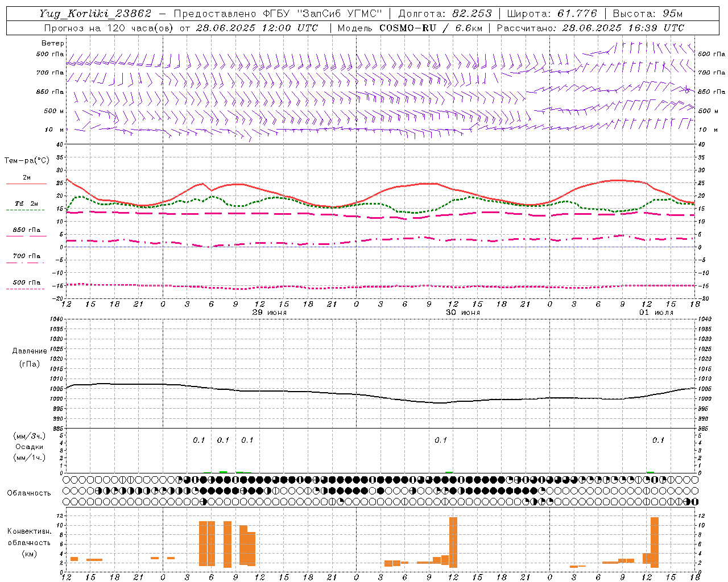728x582 pixels.
Task: Select the elevation text Высота: 95м
Action: pyautogui.click(x=648, y=14)
